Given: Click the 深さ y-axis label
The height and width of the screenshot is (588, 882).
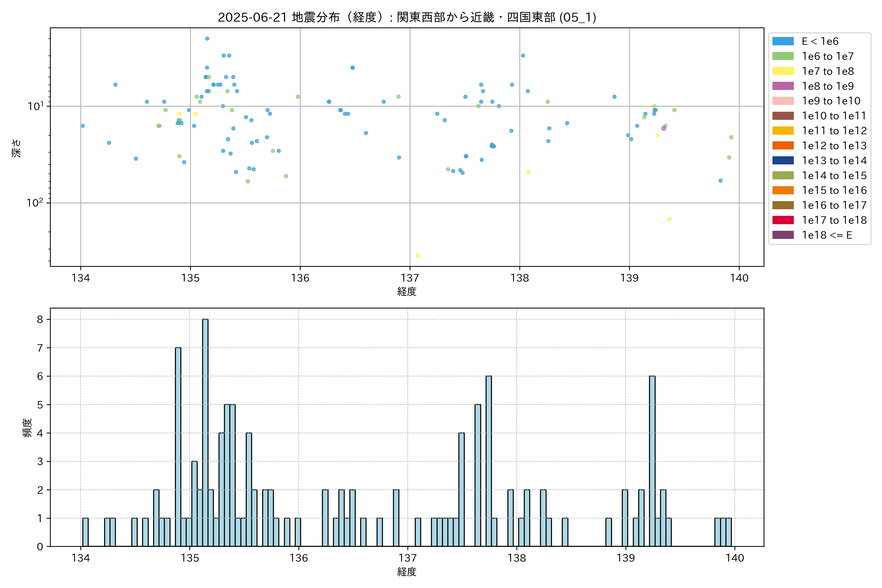Looking at the screenshot, I should 16,148.
